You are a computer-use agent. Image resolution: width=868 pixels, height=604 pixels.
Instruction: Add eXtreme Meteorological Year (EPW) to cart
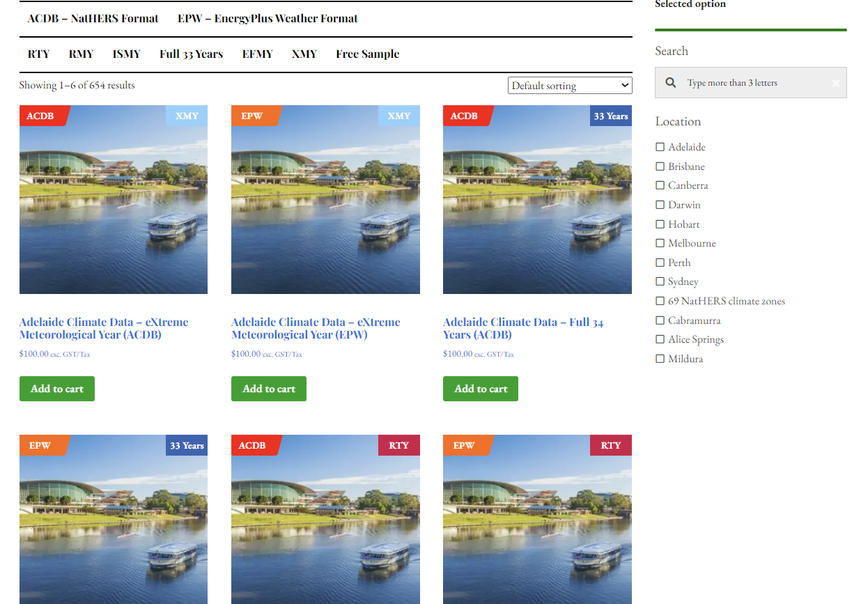click(x=269, y=389)
